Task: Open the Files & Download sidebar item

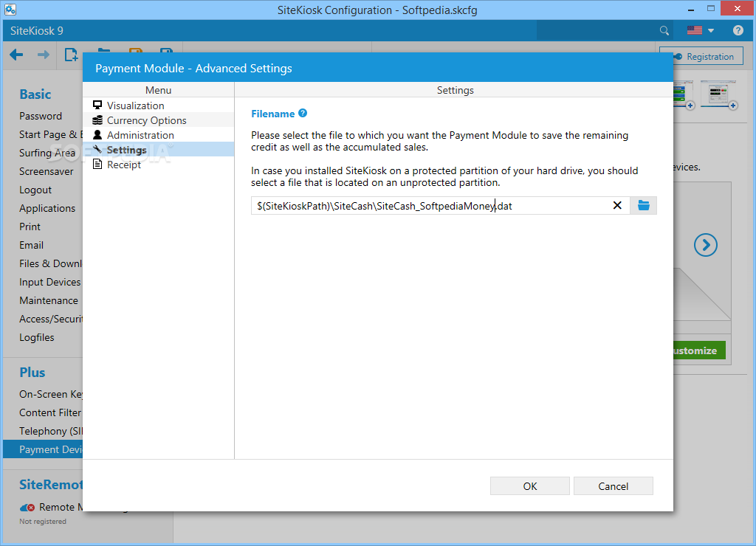Action: point(51,263)
